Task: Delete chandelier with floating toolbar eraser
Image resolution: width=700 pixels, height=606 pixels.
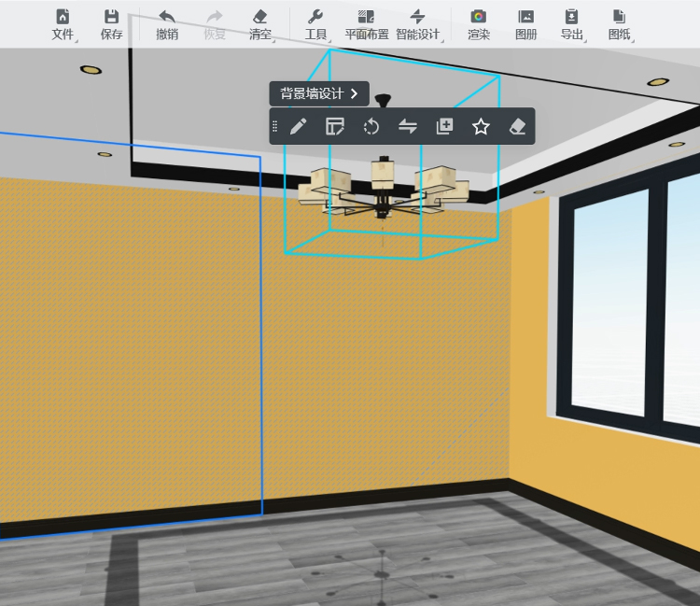Action: [x=517, y=126]
